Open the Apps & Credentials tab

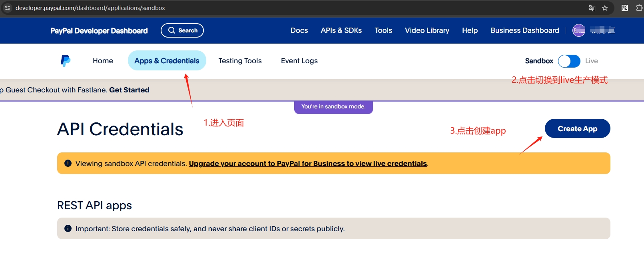(x=167, y=61)
